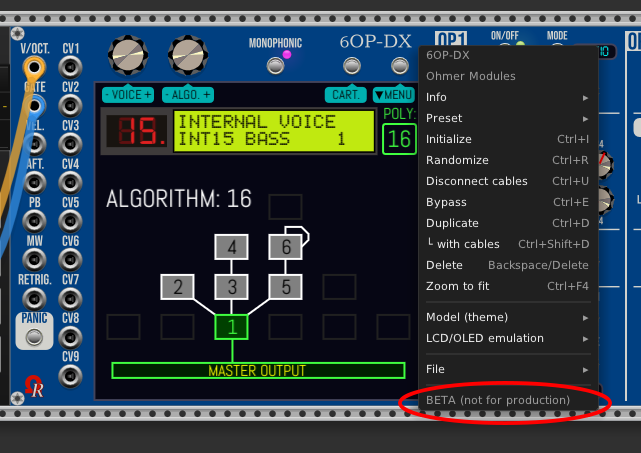
Task: Click the MW input jack
Action: [34, 260]
